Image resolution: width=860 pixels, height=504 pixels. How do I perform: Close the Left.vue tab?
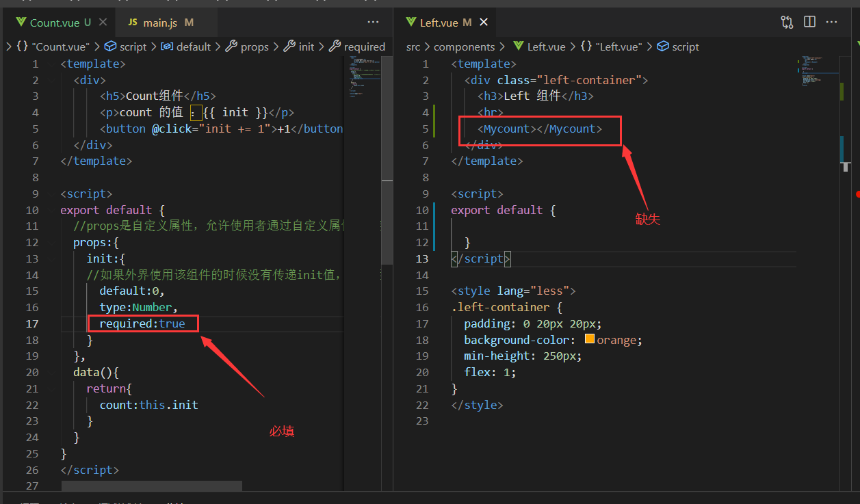coord(484,23)
